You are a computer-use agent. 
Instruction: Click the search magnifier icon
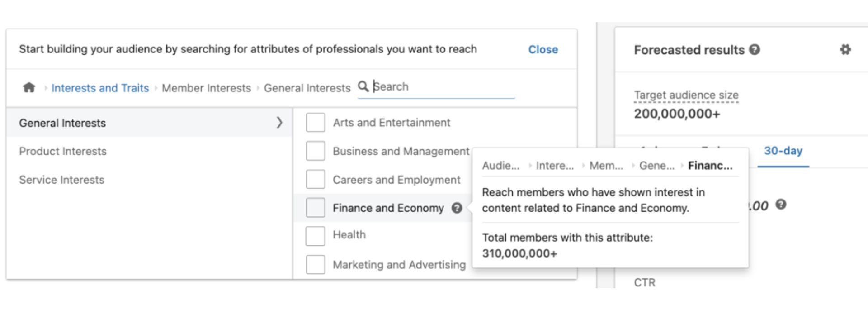click(x=363, y=86)
